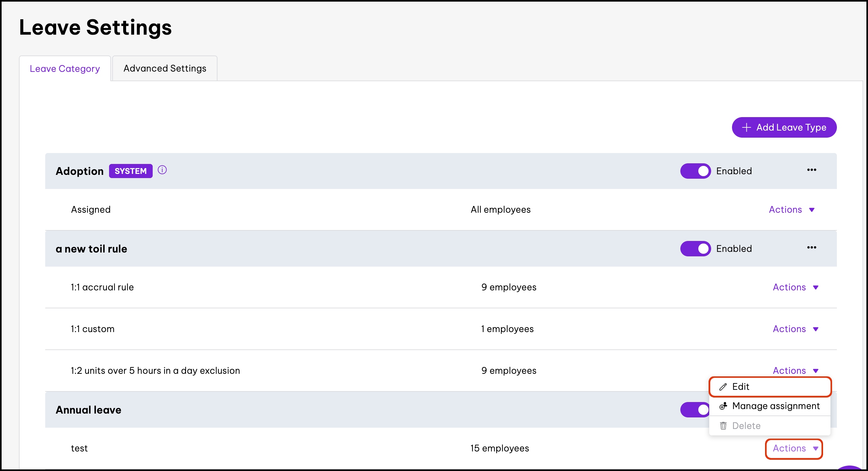Open three-dot menu for Adoption leave type
Screen dimensions: 868x471
coord(812,170)
